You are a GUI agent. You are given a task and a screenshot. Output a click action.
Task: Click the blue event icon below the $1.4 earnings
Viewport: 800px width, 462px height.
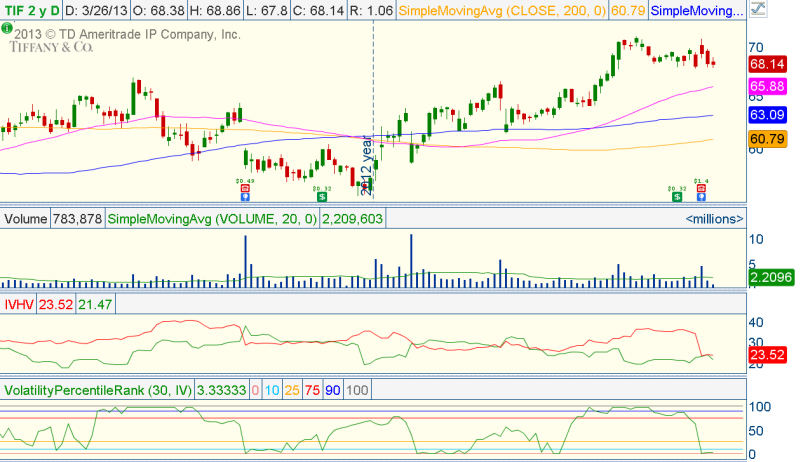tap(701, 198)
